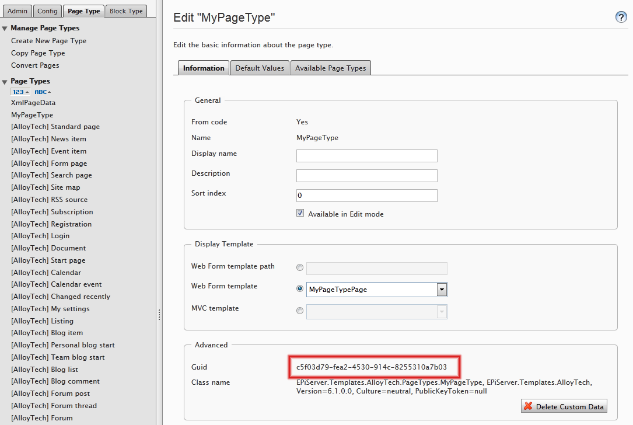Viewport: 633px width, 425px height.
Task: Go to the Admin tab
Action: [17, 11]
